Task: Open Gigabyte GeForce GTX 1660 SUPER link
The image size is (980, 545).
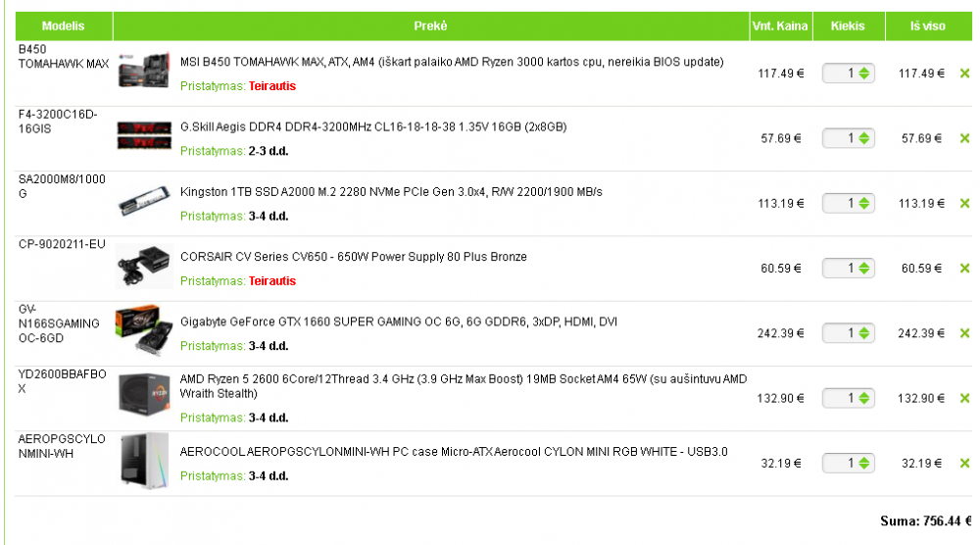Action: pyautogui.click(x=399, y=322)
